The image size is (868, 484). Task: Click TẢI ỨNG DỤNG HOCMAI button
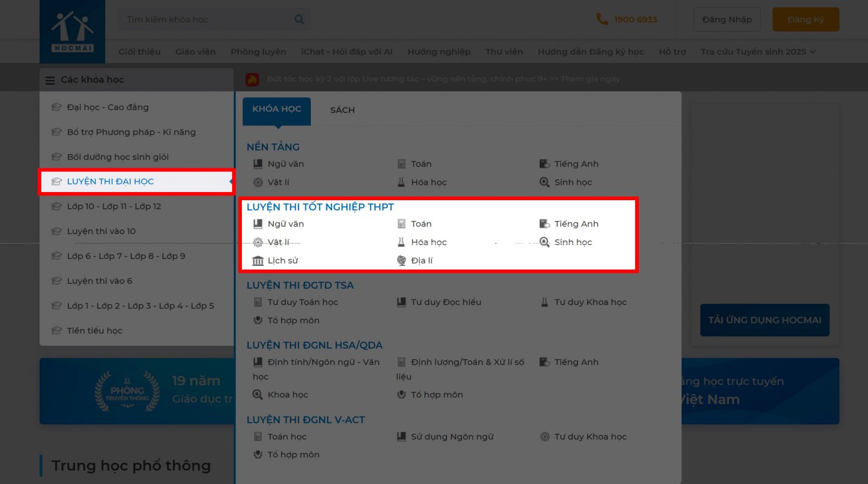[764, 320]
